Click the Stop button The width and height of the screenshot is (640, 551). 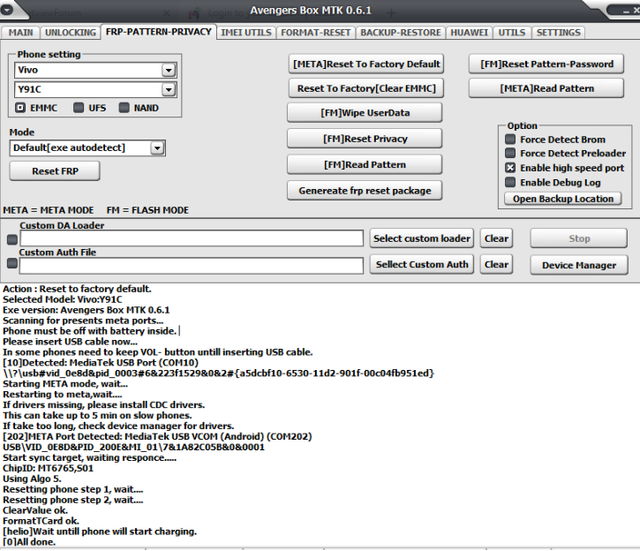point(579,238)
